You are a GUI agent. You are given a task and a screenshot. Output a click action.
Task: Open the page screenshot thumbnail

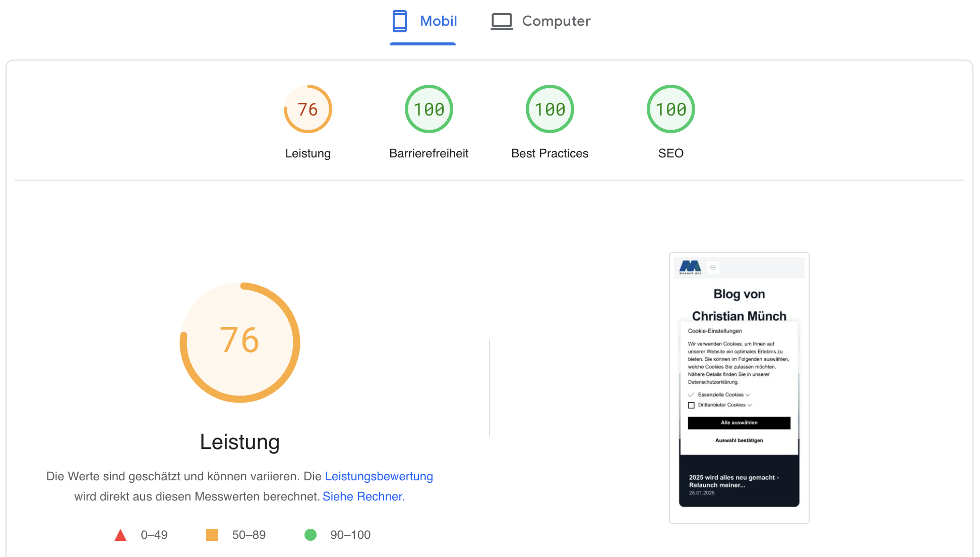point(739,387)
